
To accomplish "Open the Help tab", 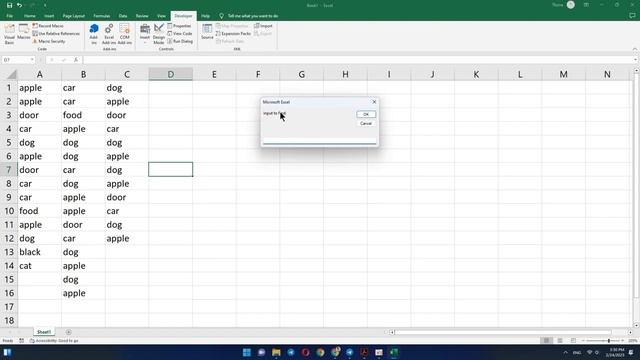I will (205, 16).
